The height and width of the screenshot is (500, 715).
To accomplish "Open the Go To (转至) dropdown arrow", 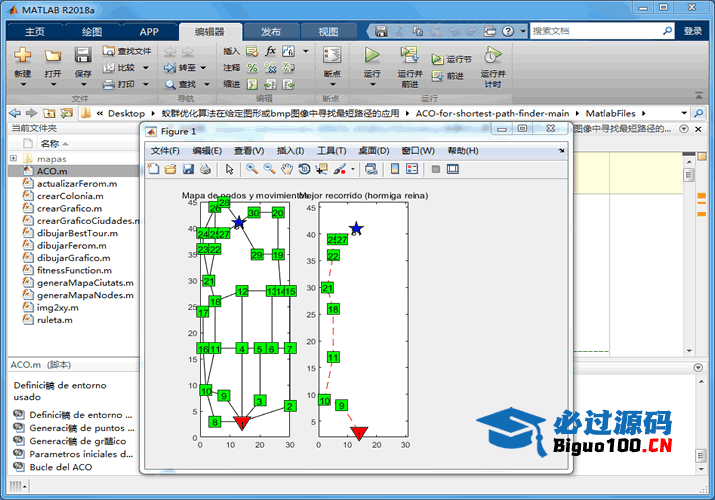I will pos(203,68).
